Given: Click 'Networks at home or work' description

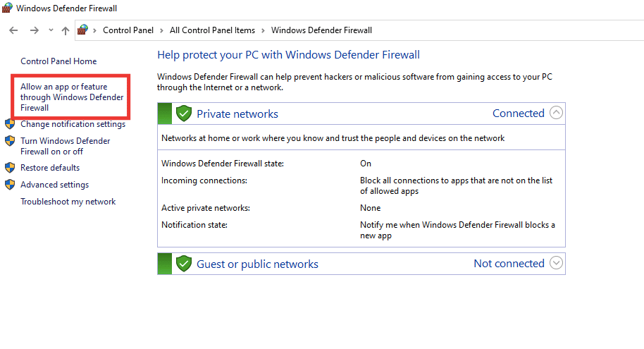Looking at the screenshot, I should 333,138.
